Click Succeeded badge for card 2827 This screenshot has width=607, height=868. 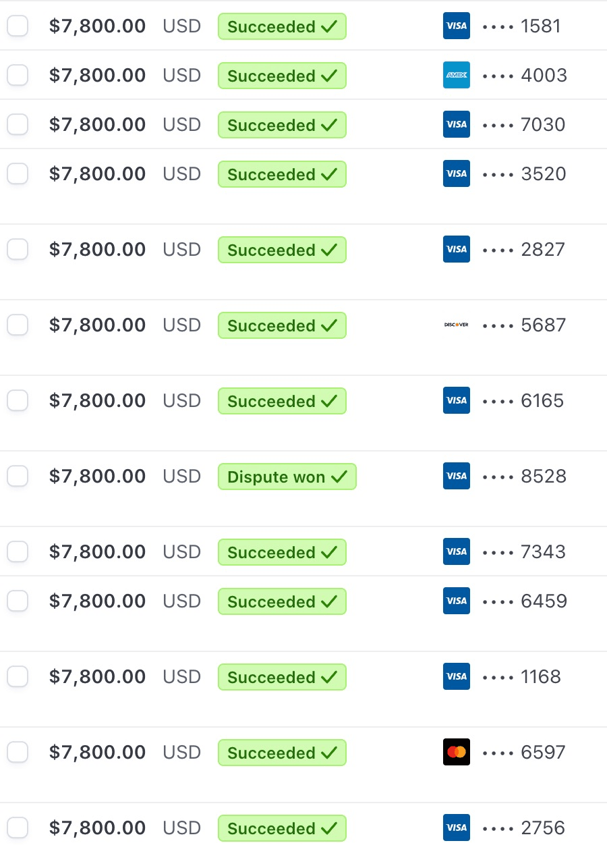(282, 250)
